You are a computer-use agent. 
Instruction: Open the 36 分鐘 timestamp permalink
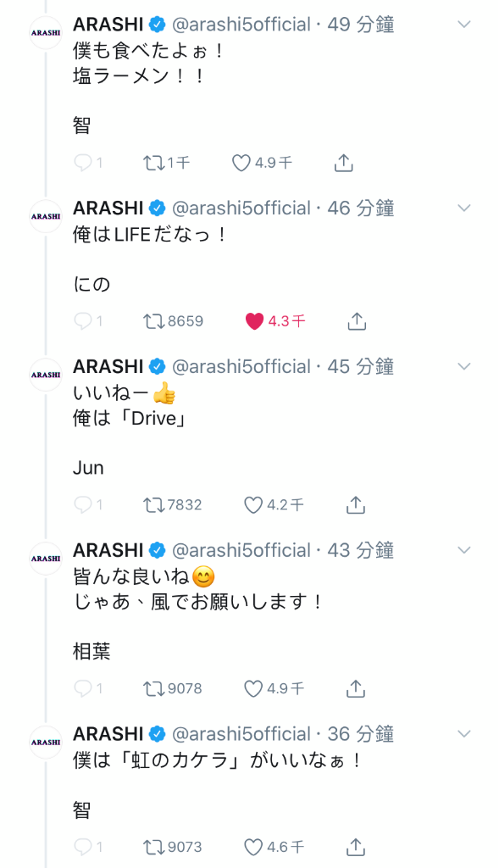[x=361, y=734]
